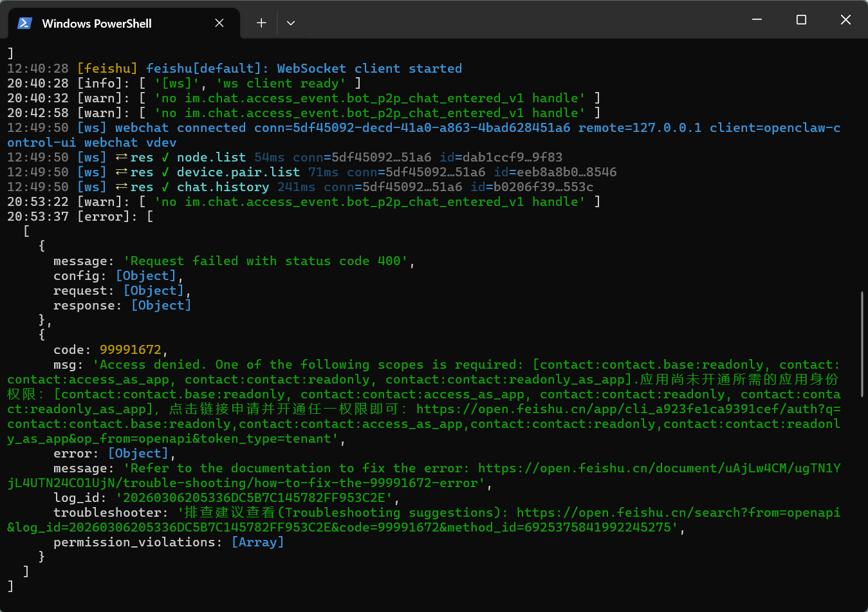The height and width of the screenshot is (612, 868).
Task: Click the [error]: label at 20:53:37
Action: [107, 216]
